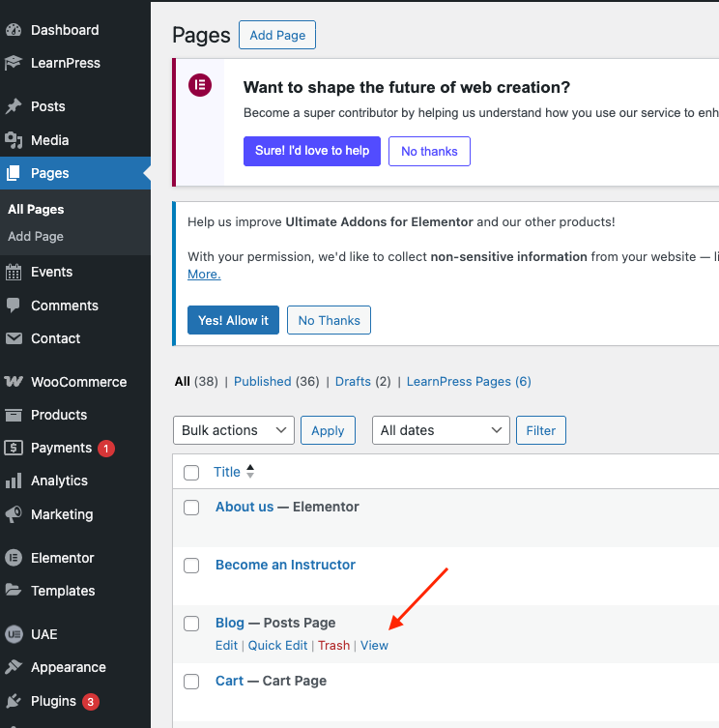Open the Appearance menu item
Image resolution: width=719 pixels, height=728 pixels.
pyautogui.click(x=68, y=667)
